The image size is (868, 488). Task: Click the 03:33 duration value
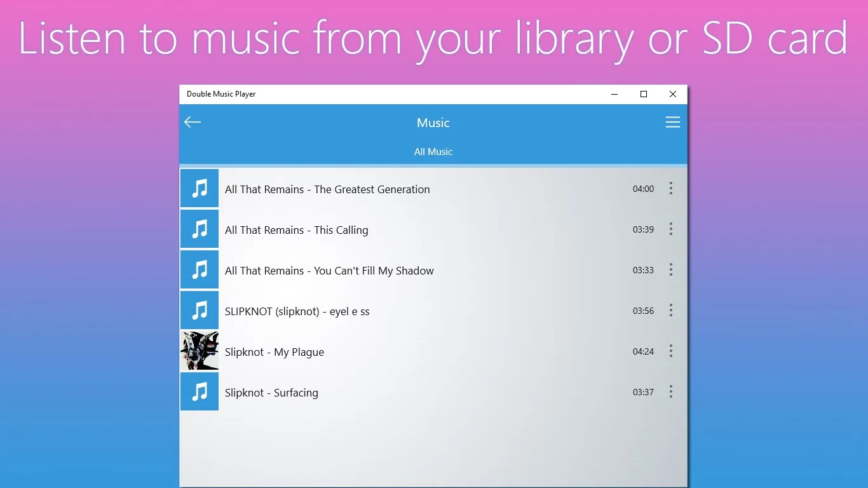coord(643,270)
